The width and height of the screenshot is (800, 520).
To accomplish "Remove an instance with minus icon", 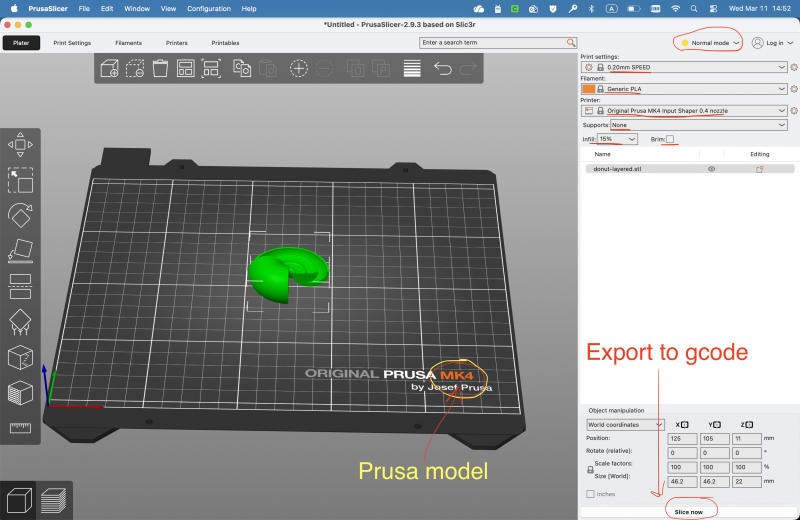I will point(324,68).
